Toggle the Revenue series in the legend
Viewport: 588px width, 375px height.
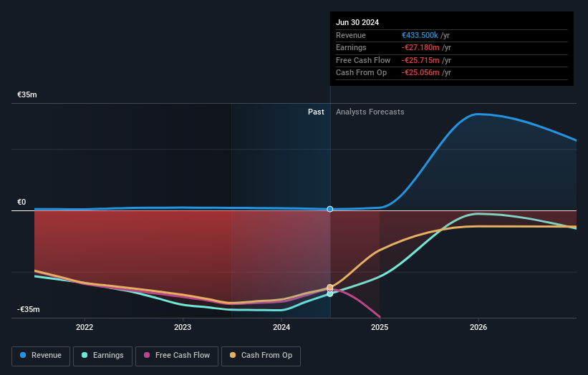[x=41, y=356]
